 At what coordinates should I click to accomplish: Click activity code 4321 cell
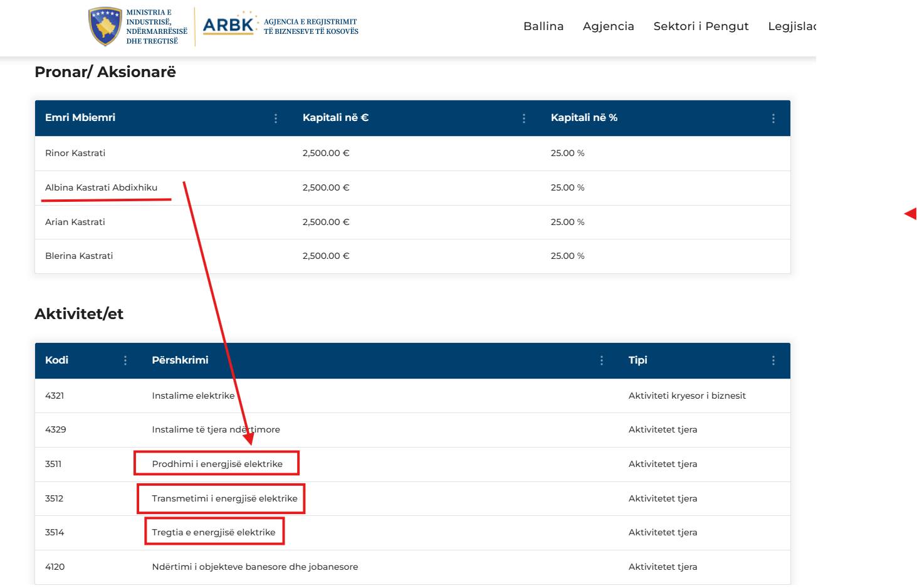click(55, 396)
